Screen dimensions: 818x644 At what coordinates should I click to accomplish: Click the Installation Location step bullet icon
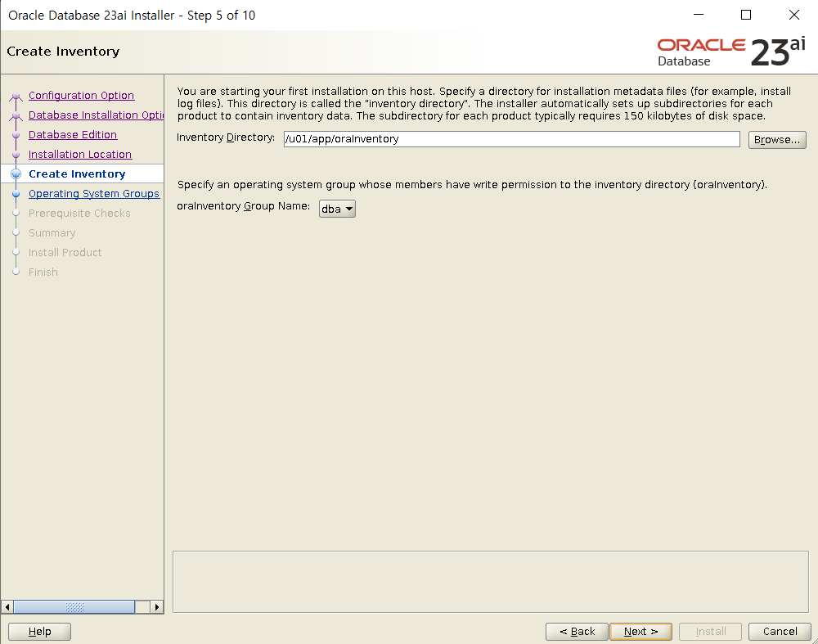tap(16, 155)
